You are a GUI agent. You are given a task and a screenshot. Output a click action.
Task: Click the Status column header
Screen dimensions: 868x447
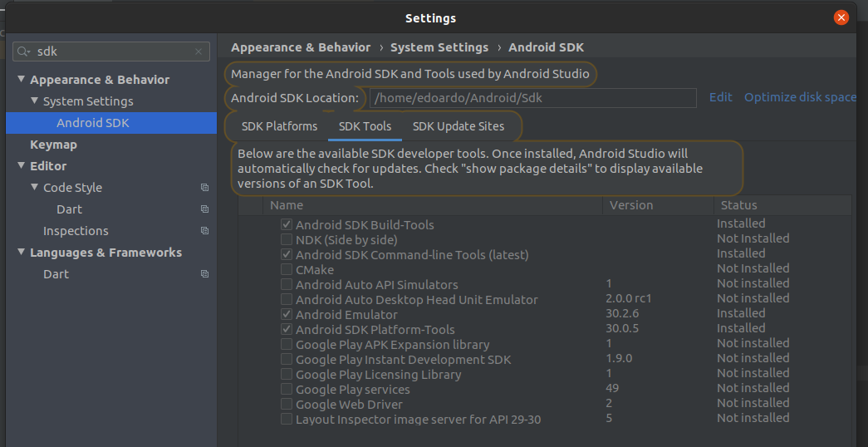(782, 205)
